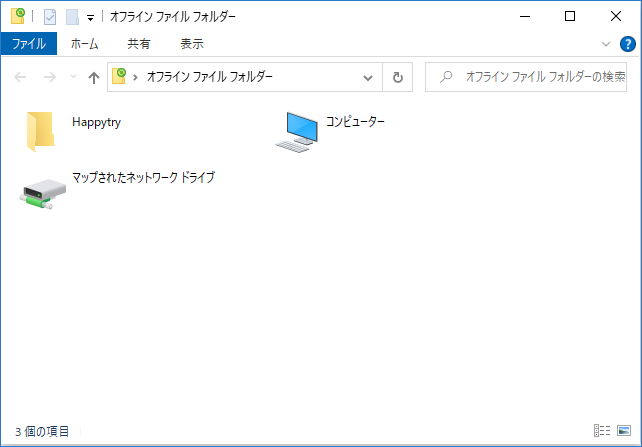Select the マップされたネットワーク ドライブ drive icon
This screenshot has height=447, width=642.
pos(43,194)
